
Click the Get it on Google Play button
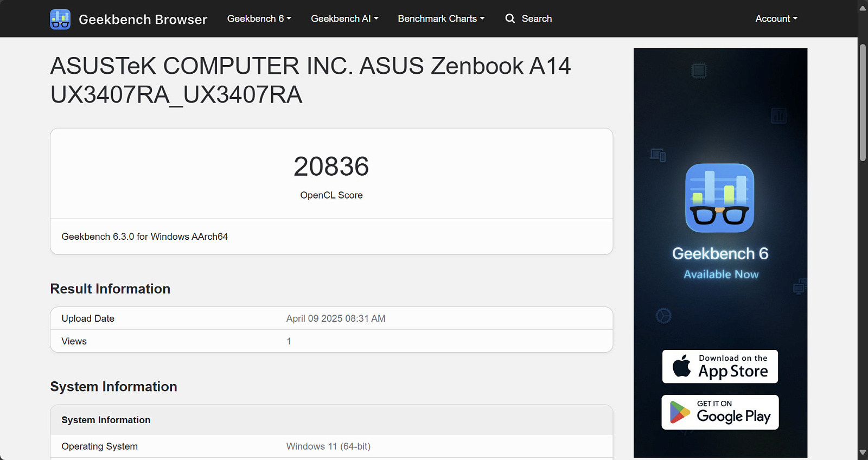[720, 412]
